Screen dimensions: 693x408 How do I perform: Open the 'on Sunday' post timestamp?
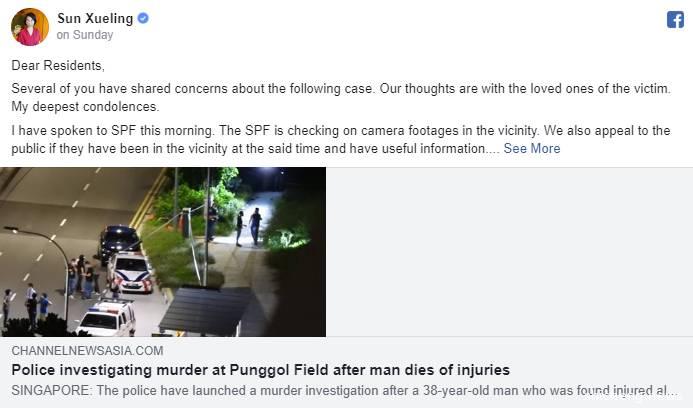85,35
